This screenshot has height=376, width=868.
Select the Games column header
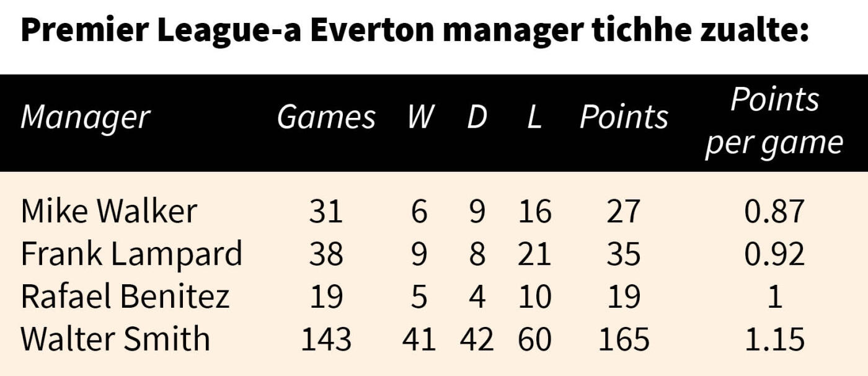click(326, 117)
